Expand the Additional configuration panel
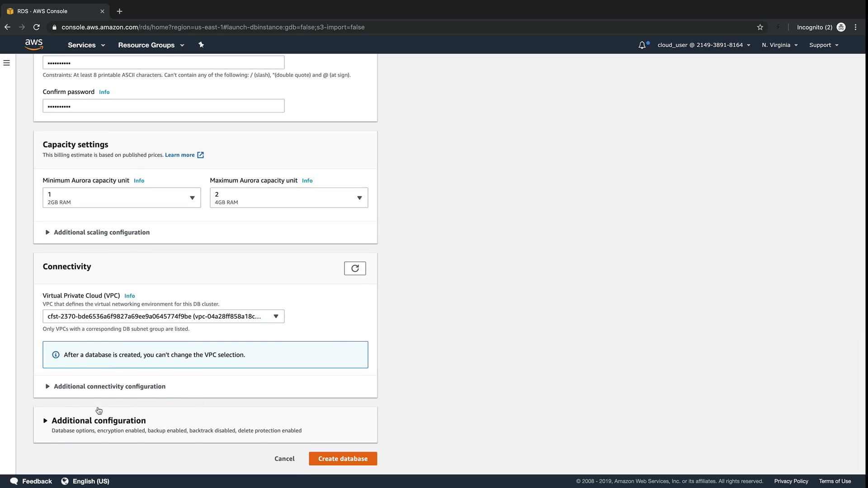The image size is (868, 488). coord(98,421)
